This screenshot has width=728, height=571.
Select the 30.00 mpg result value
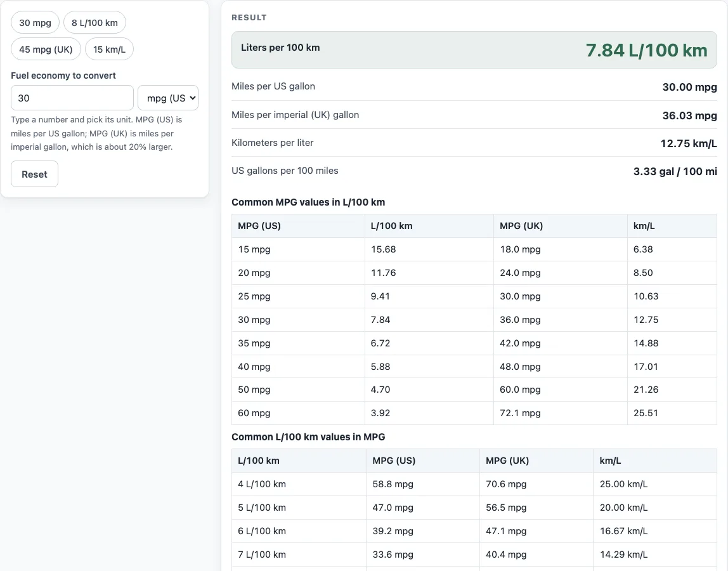click(689, 87)
